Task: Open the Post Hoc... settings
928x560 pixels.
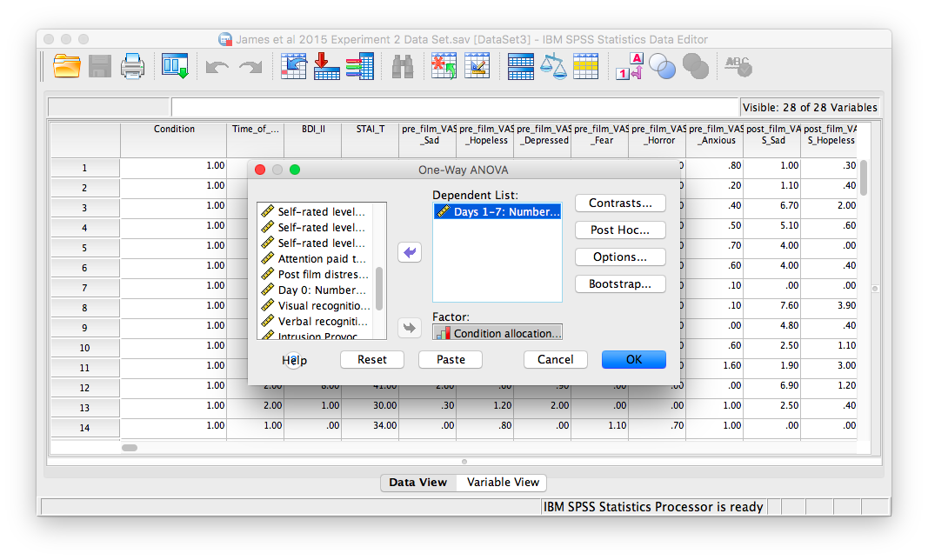Action: coord(620,230)
